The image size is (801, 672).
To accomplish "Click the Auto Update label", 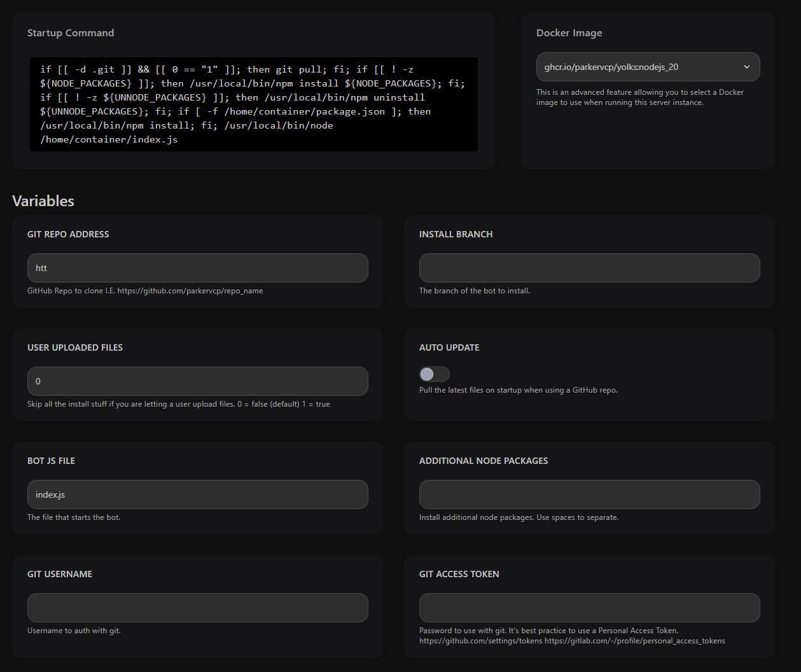I will click(449, 347).
